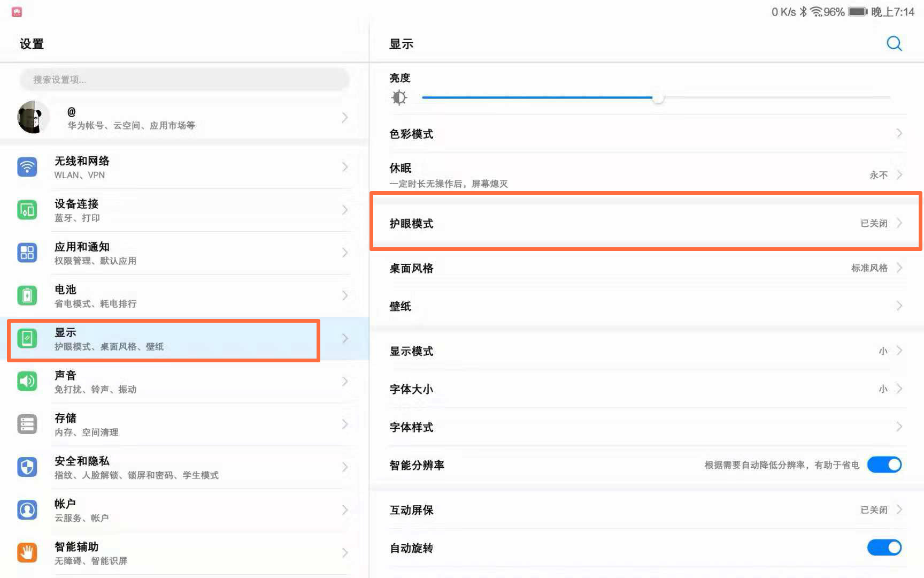This screenshot has width=924, height=578.
Task: Click the 智能辅助 hand icon
Action: coord(27,552)
